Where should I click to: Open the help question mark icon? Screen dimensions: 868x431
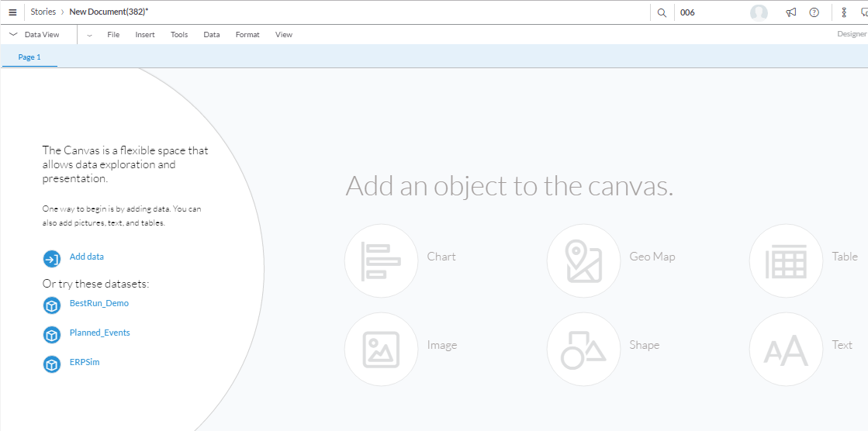tap(814, 12)
